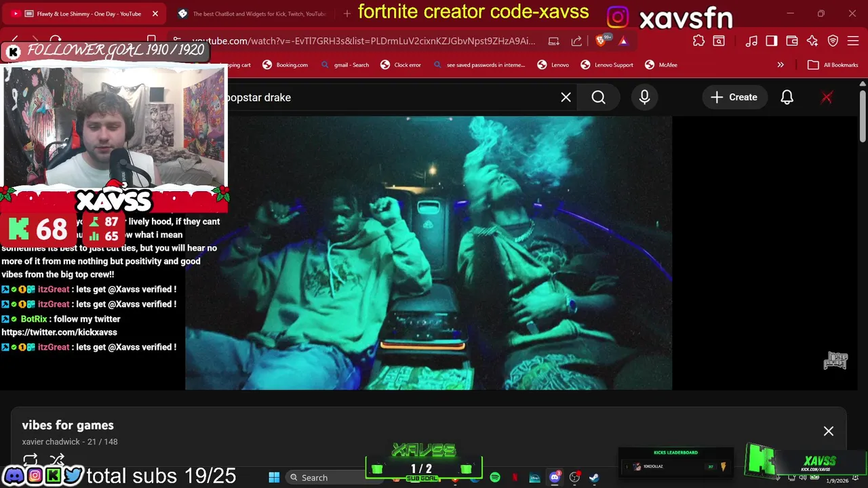Click the share page icon in address bar
This screenshot has height=488, width=868.
pos(576,41)
